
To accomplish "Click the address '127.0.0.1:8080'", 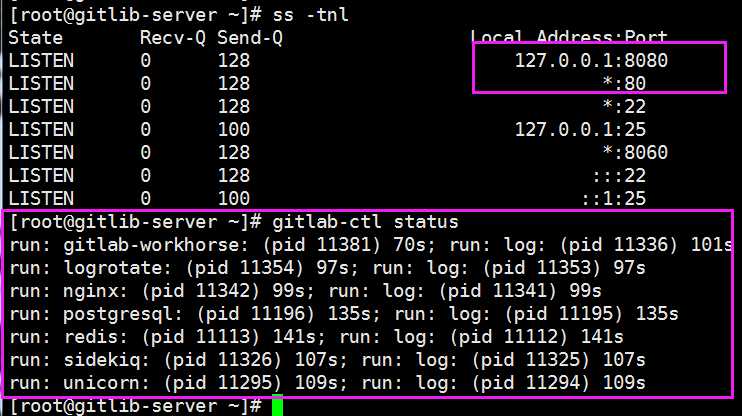I will (x=591, y=61).
